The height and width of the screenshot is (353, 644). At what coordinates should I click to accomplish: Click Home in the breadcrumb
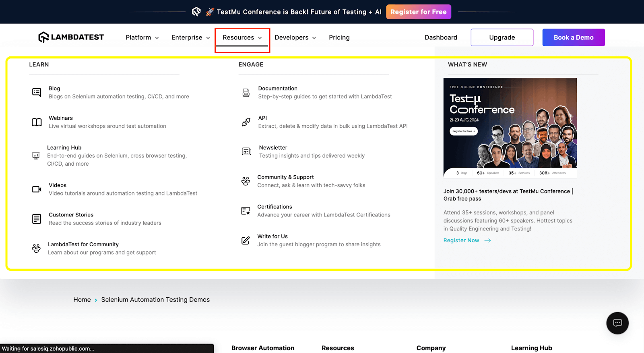pyautogui.click(x=82, y=300)
